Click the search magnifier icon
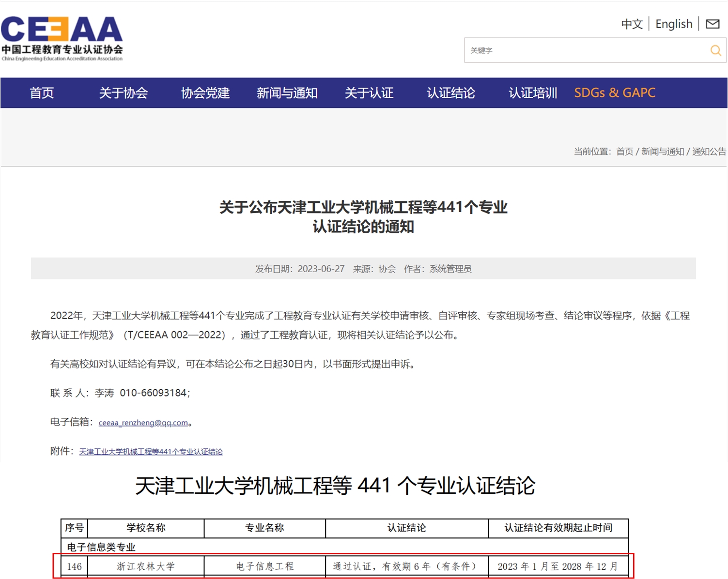The width and height of the screenshot is (728, 579). point(715,50)
